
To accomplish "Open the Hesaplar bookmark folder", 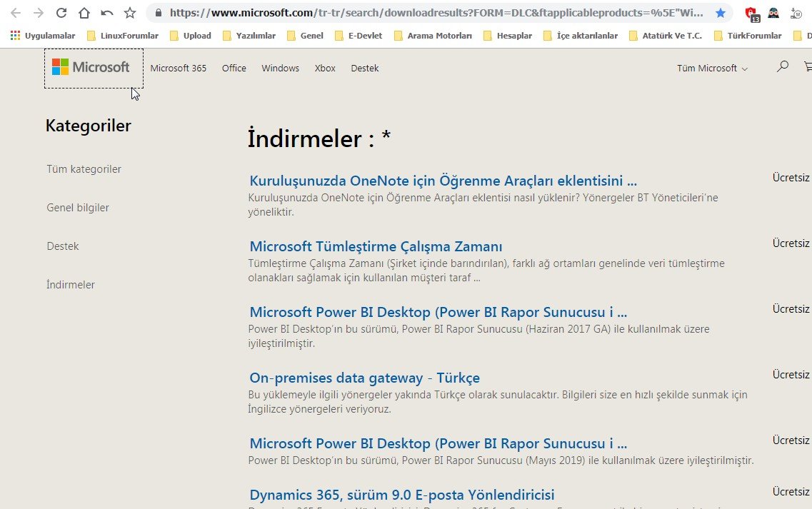I will [508, 35].
